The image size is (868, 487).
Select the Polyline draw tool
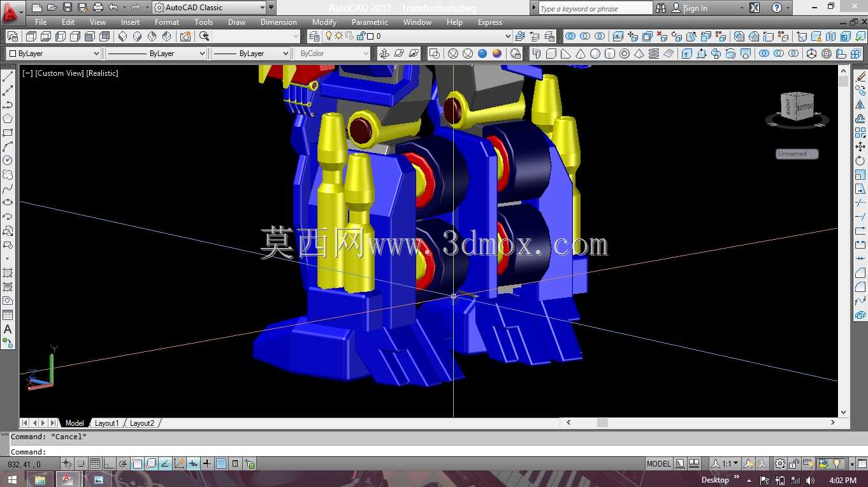8,105
